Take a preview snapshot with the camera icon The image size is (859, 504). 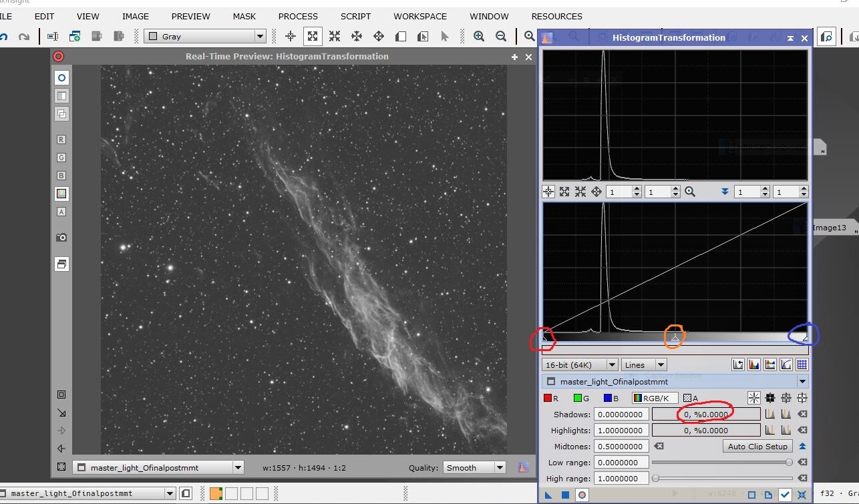coord(61,237)
